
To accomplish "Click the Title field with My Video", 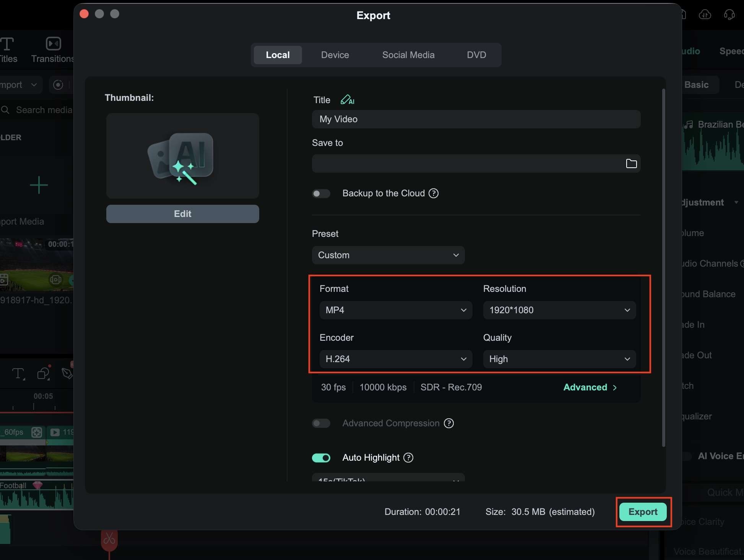I will point(476,119).
